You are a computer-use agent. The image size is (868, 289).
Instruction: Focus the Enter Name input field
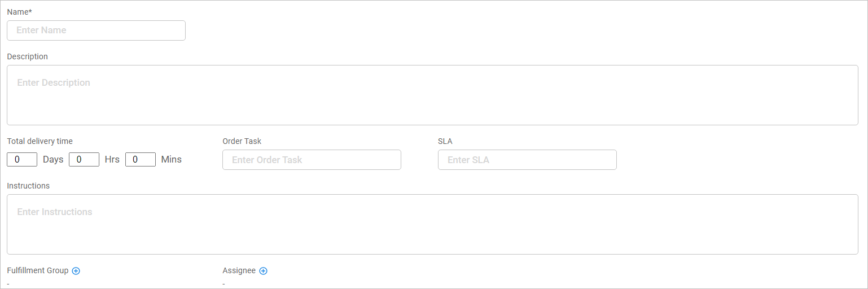click(x=96, y=30)
